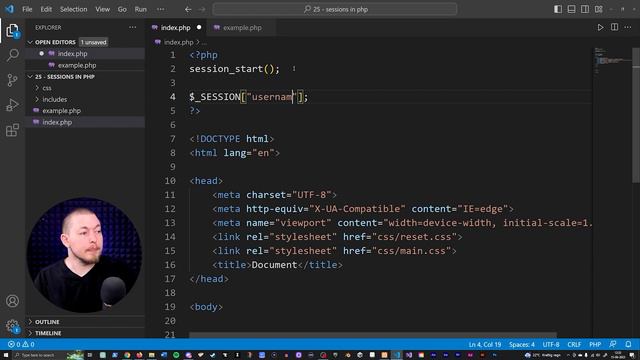Click the horizontal editor scrollbar
The width and height of the screenshot is (640, 360).
(x=372, y=335)
